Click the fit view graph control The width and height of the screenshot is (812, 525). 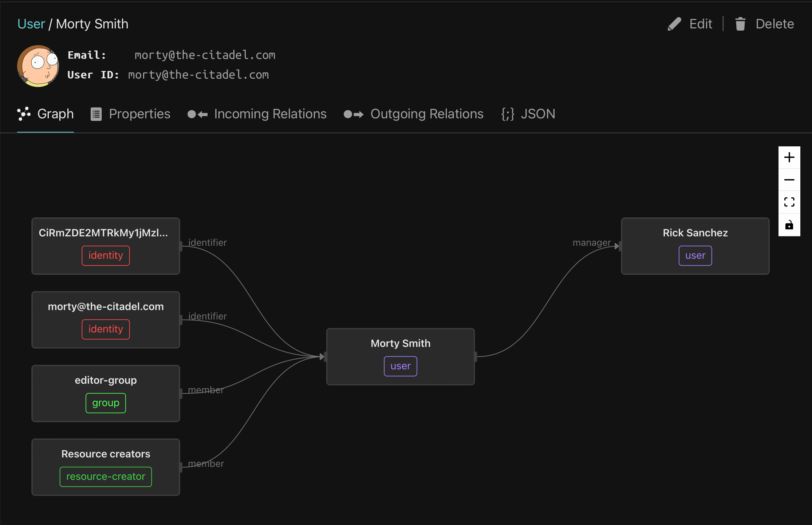pyautogui.click(x=789, y=202)
